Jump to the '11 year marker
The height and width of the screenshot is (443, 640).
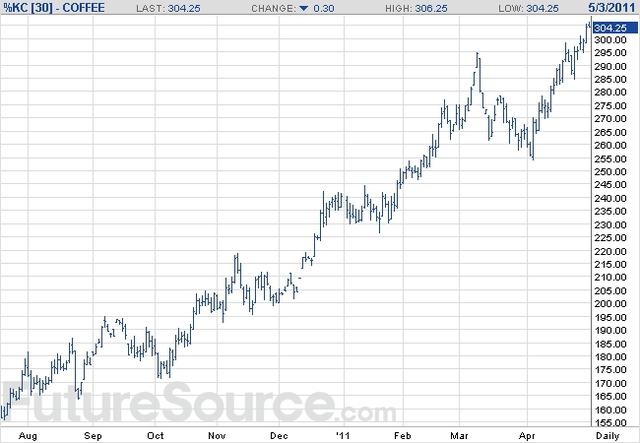point(343,436)
